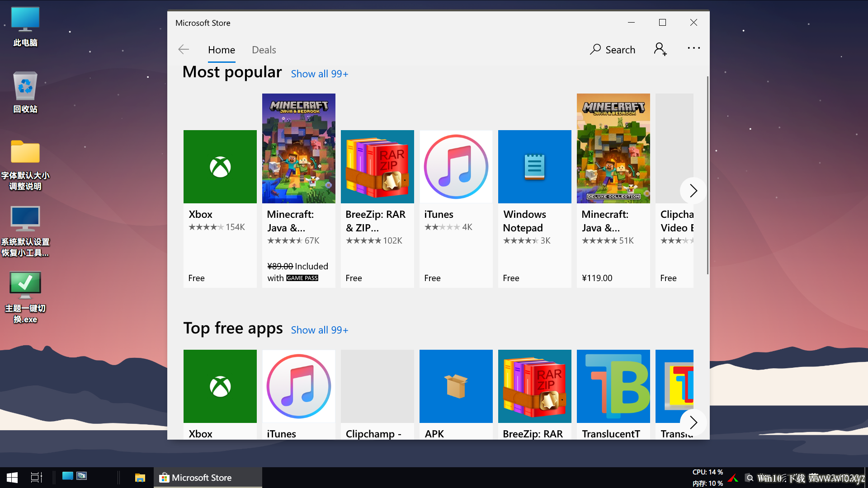Open BreeZip tile under Top free apps
This screenshot has width=868, height=488.
pos(535,394)
